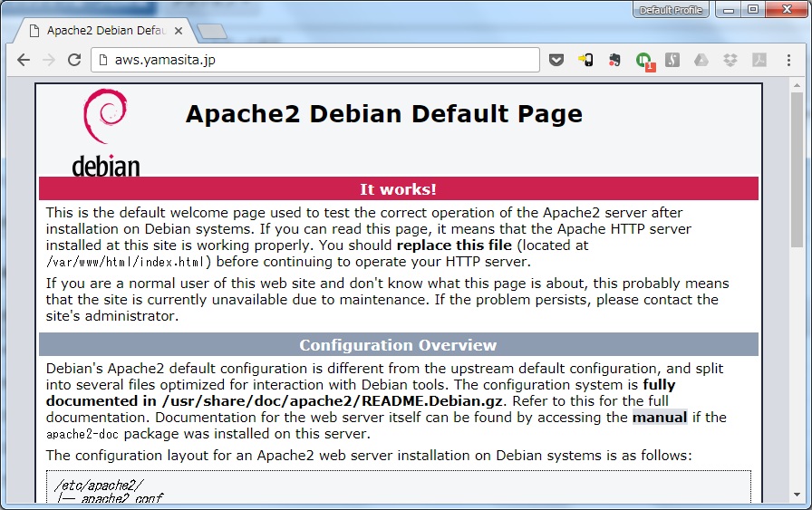Click the /etc/apache2/ directory line
This screenshot has width=812, height=510.
[99, 486]
